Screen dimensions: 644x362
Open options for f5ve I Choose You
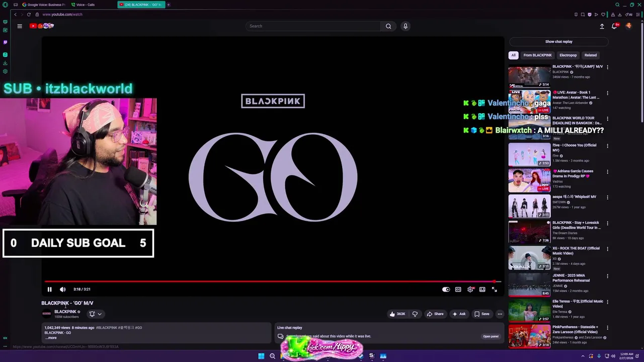pyautogui.click(x=607, y=146)
